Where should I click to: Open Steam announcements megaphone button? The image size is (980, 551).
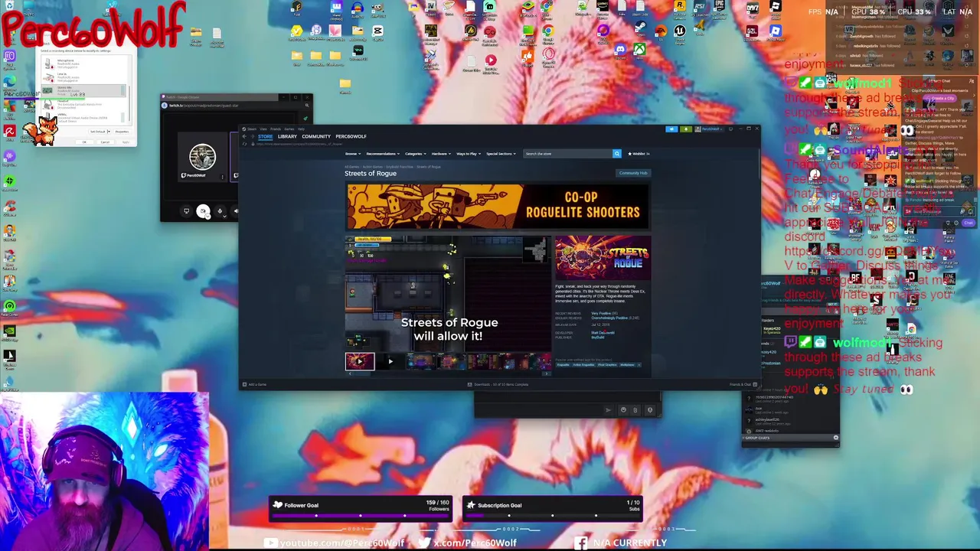pos(671,129)
